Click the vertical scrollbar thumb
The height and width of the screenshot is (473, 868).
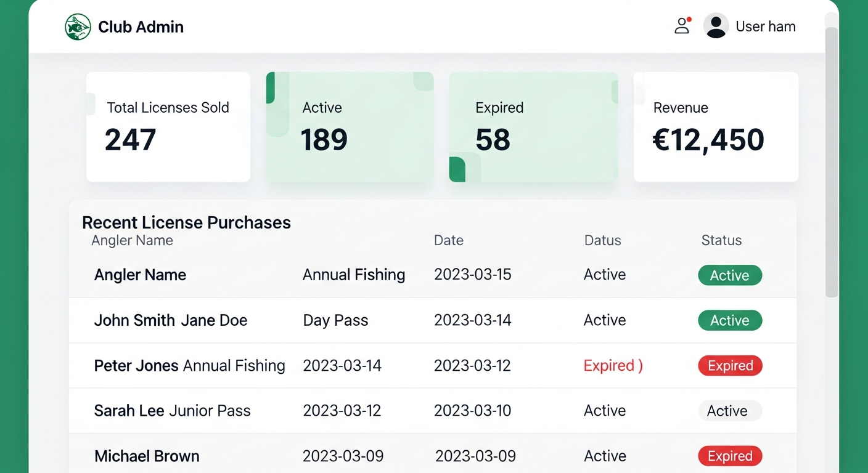click(x=832, y=161)
